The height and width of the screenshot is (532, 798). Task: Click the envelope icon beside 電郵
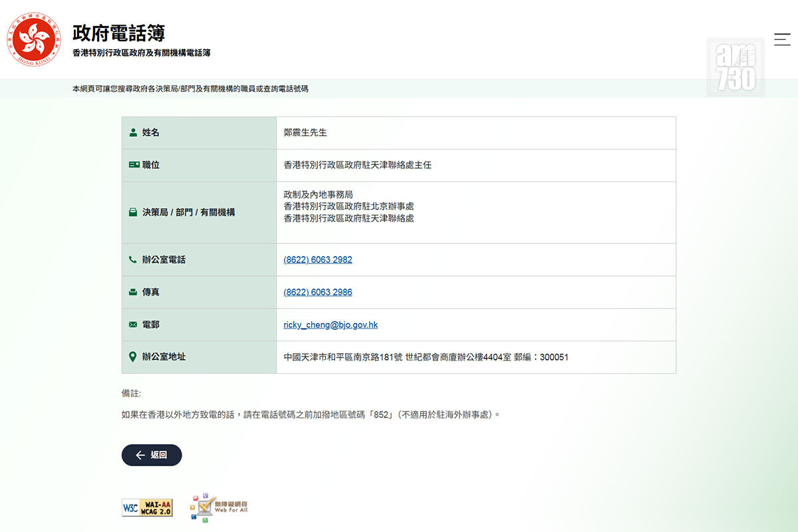133,325
